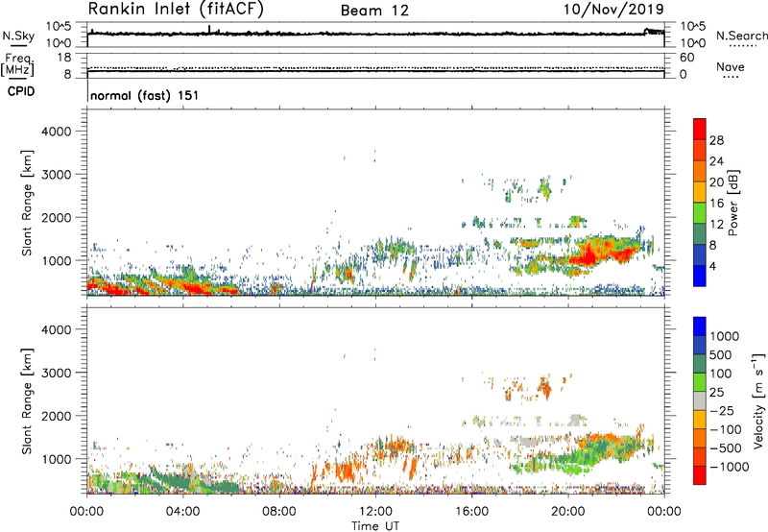Screen dimensions: 768x532
Task: Select the "Beam 12" label
Action: point(374,11)
